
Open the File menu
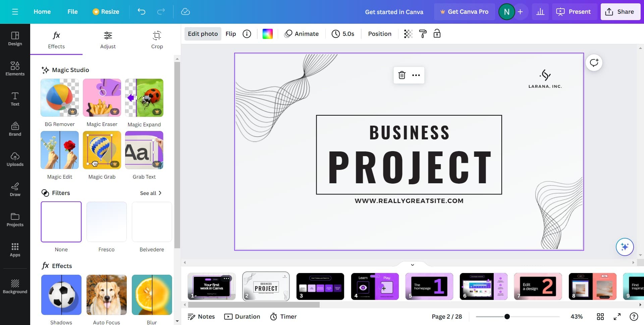click(72, 12)
